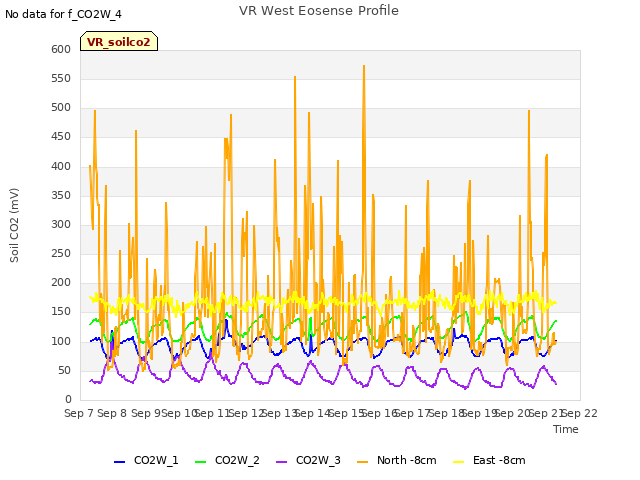Click the 300 y-axis tick label

pos(61,224)
